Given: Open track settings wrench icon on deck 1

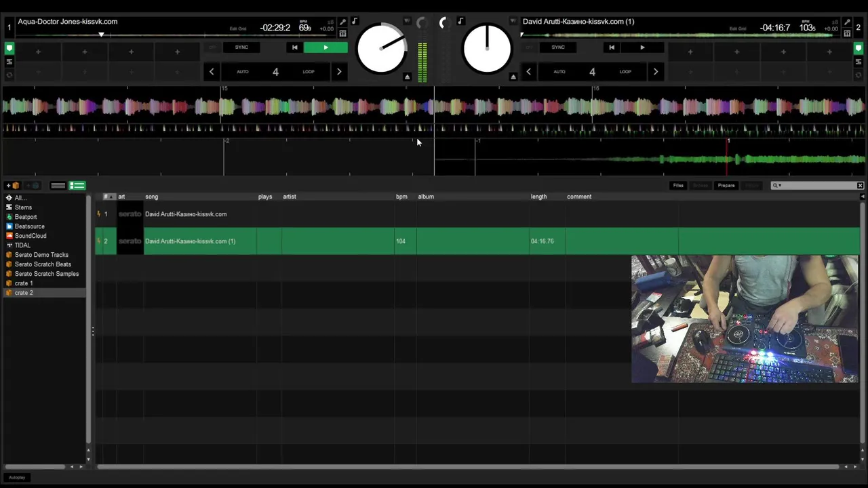Looking at the screenshot, I should [x=342, y=22].
